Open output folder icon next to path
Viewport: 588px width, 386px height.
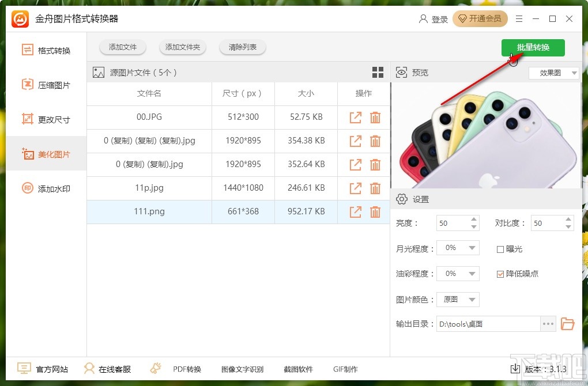click(x=567, y=324)
